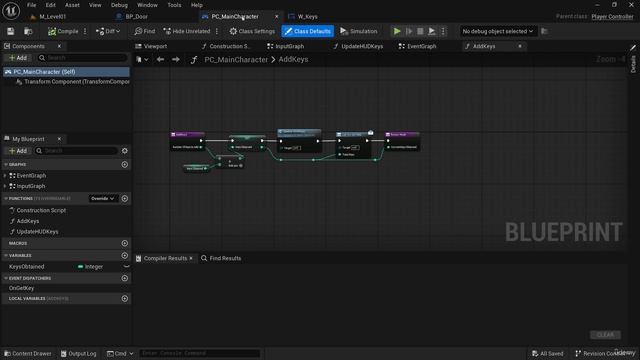This screenshot has height=360, width=640.
Task: Click the Unreal Engine logo icon
Action: tap(11, 11)
